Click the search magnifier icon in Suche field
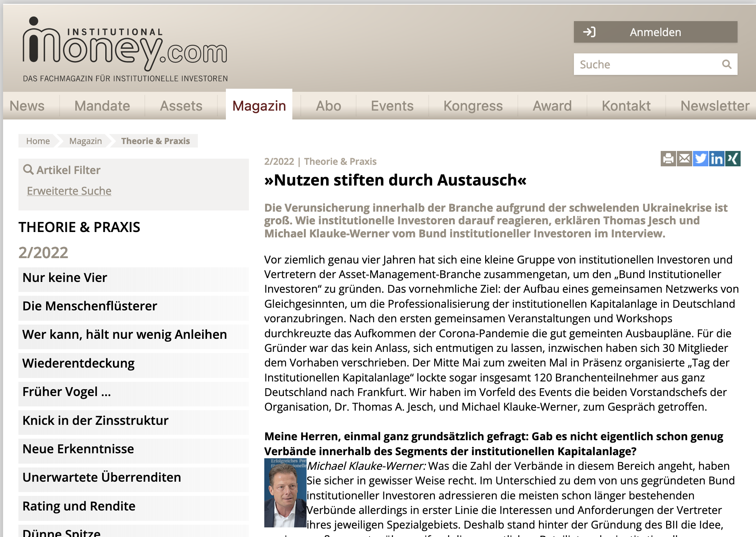This screenshot has height=537, width=756. click(x=726, y=64)
